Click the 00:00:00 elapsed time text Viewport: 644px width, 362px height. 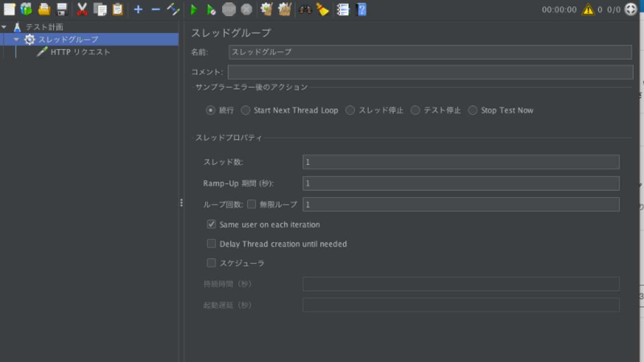[x=559, y=10]
